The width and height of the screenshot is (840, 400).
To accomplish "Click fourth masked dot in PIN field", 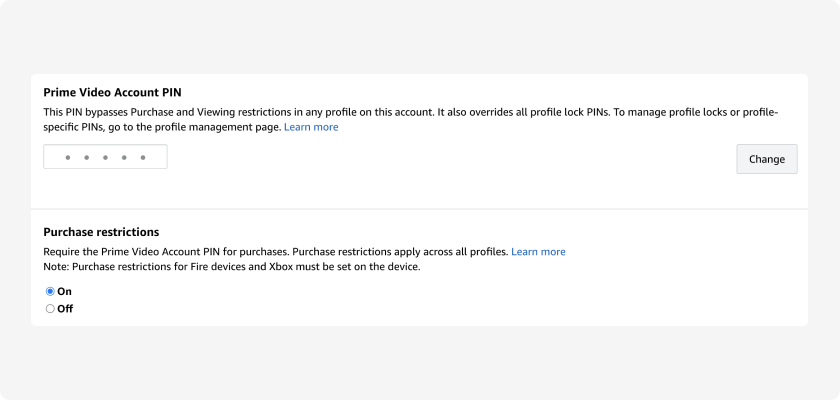I will (124, 157).
